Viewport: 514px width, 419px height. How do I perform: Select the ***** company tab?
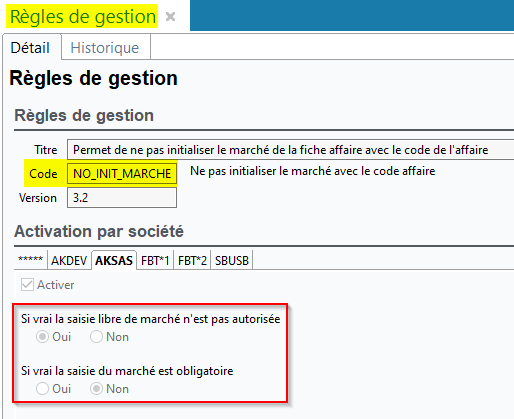coord(31,260)
